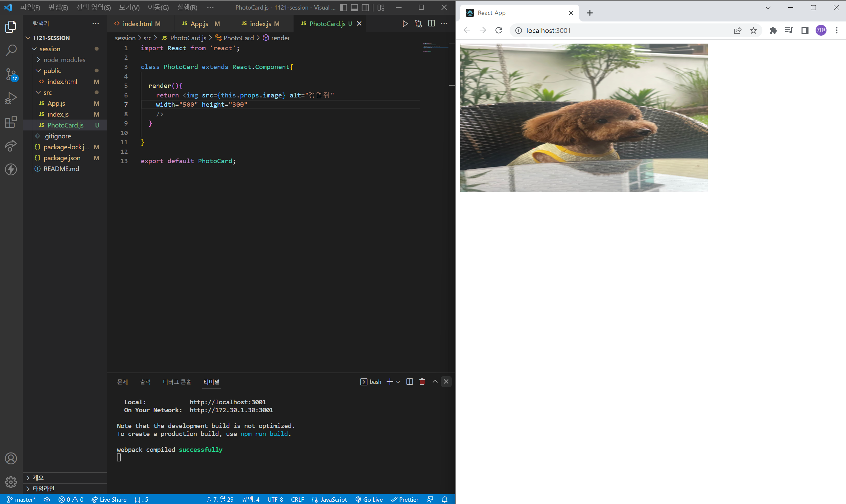The image size is (846, 504).
Task: Open the 편집(E) menu
Action: pyautogui.click(x=58, y=8)
